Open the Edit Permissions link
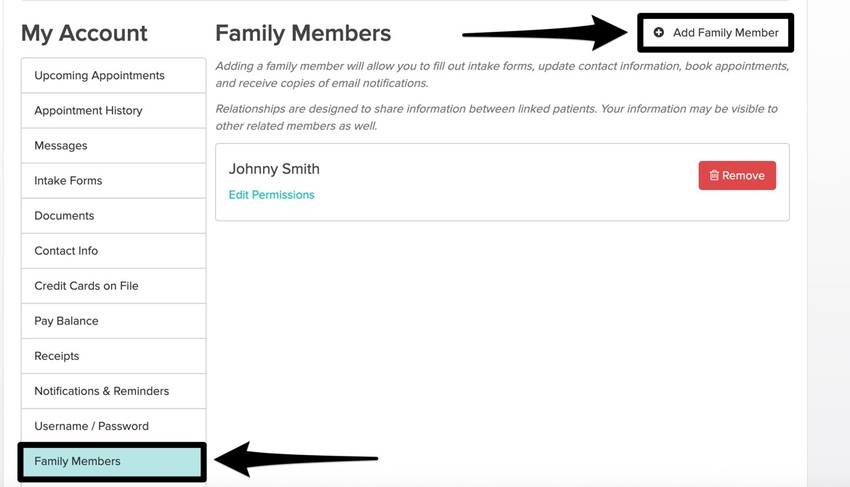The width and height of the screenshot is (850, 487). (x=271, y=195)
